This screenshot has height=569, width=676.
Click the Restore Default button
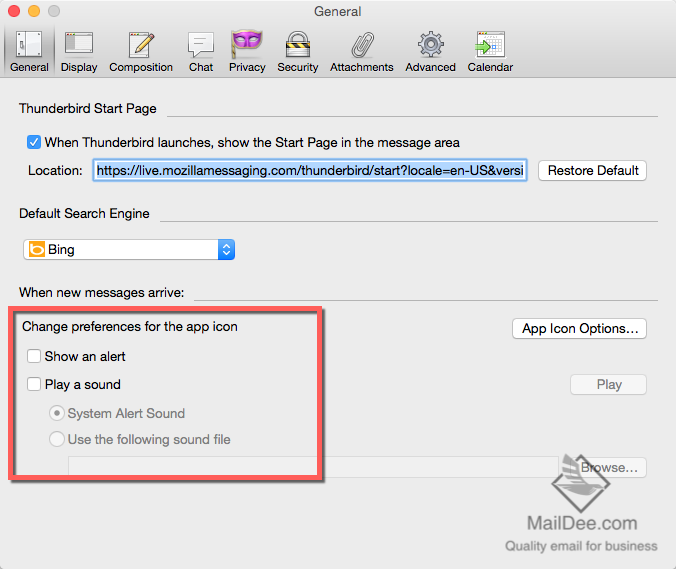[x=592, y=171]
